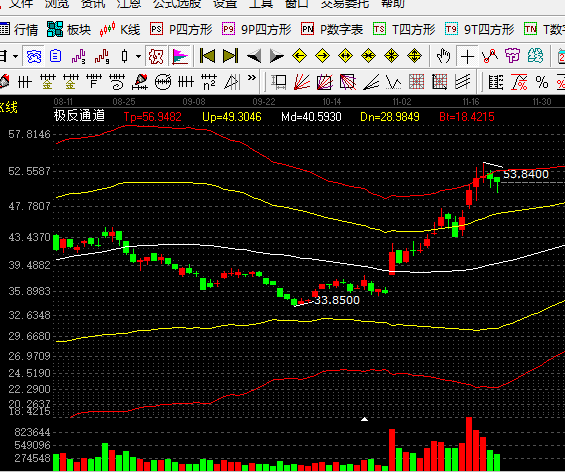Open the P数字表 number table
This screenshot has height=472, width=565.
point(332,30)
